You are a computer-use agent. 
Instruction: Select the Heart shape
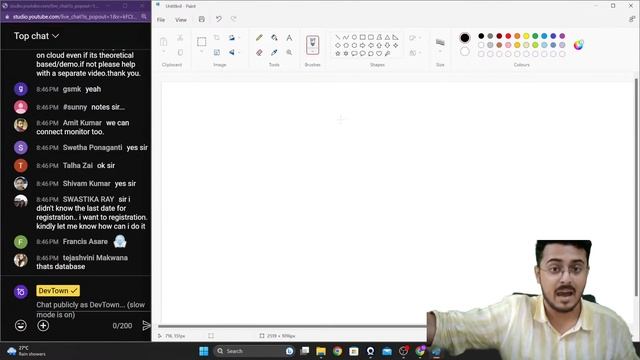[x=379, y=53]
